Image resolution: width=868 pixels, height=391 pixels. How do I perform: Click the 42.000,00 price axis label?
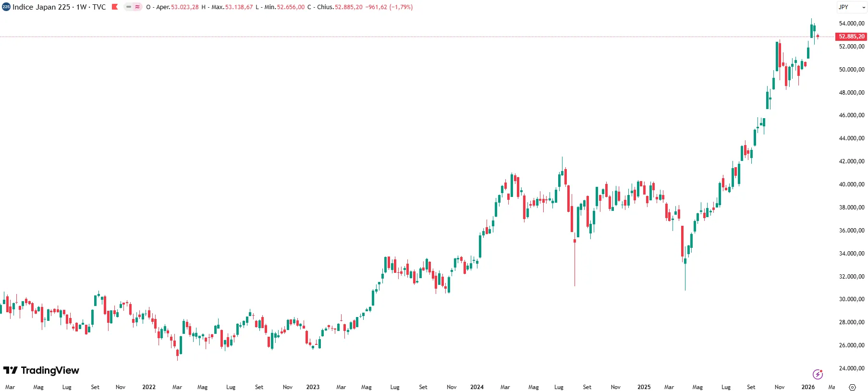[852, 161]
